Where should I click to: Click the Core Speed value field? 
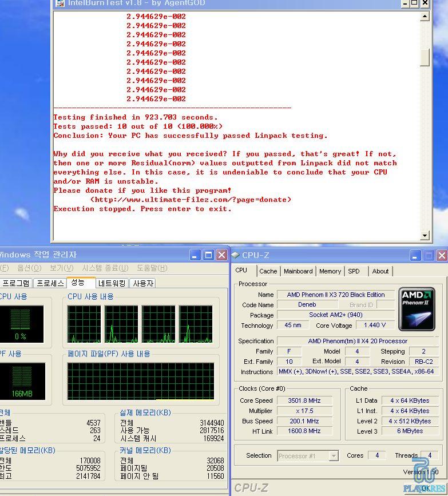coord(304,401)
